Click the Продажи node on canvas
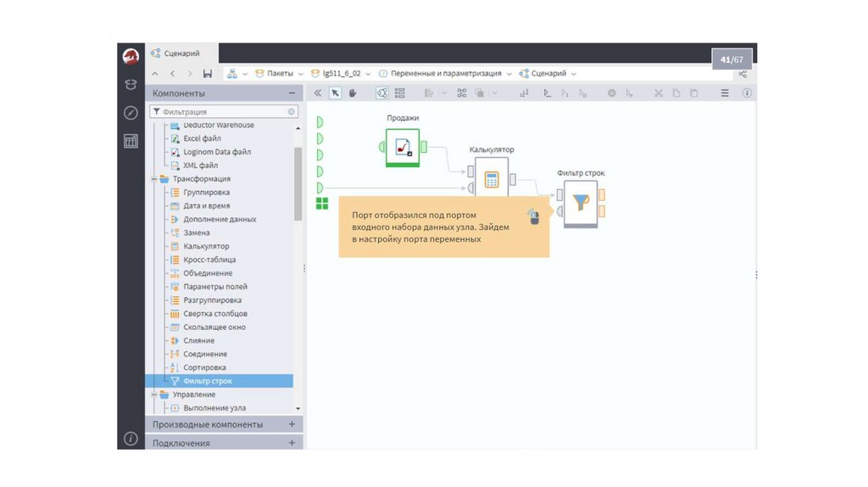 [x=403, y=146]
